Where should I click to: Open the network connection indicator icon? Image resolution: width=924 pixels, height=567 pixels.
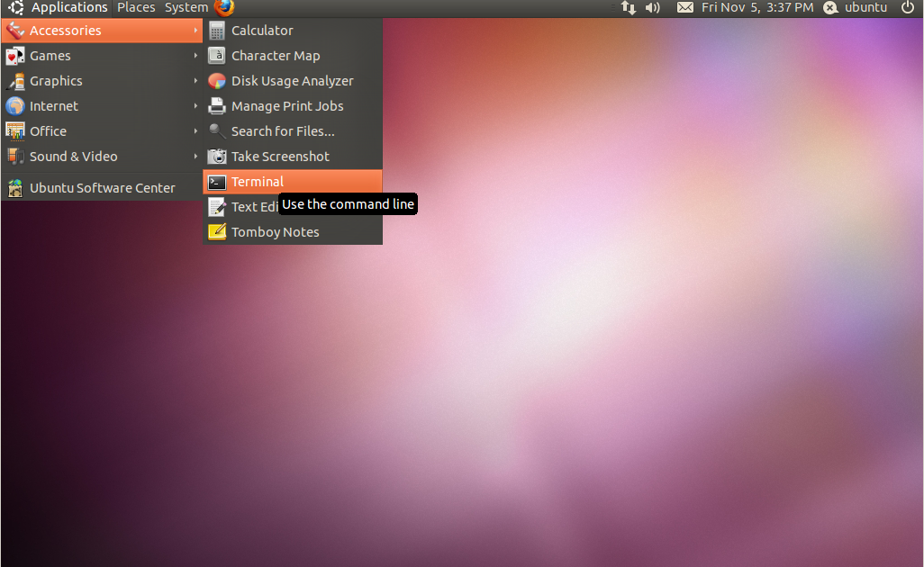pyautogui.click(x=629, y=8)
